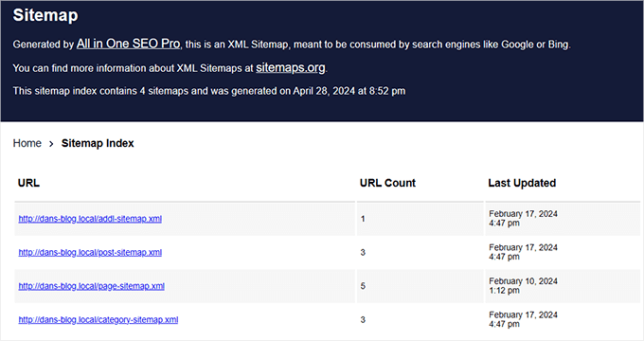Select the Sitemap Index breadcrumb item

[x=98, y=143]
